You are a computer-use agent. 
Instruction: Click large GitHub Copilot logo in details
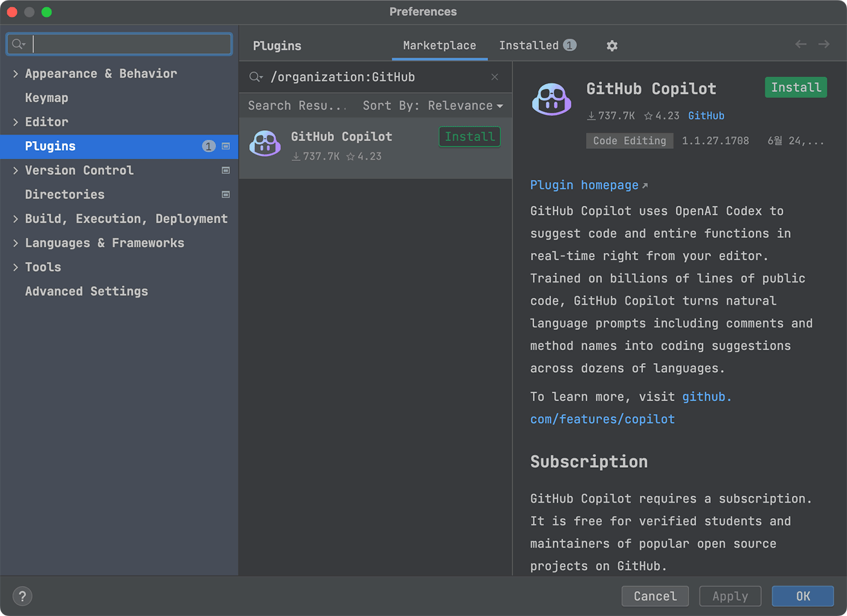pos(551,99)
